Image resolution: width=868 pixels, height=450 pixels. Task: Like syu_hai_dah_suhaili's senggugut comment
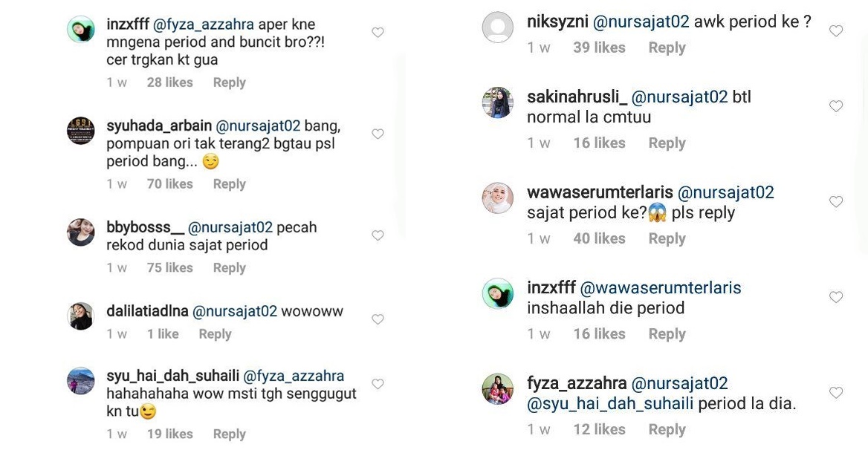tap(378, 384)
